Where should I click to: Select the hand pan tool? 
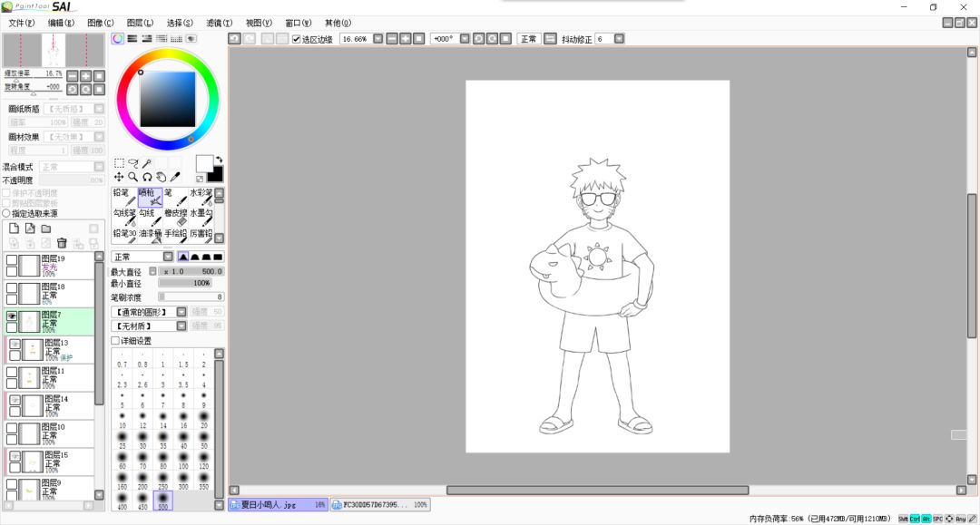[162, 178]
